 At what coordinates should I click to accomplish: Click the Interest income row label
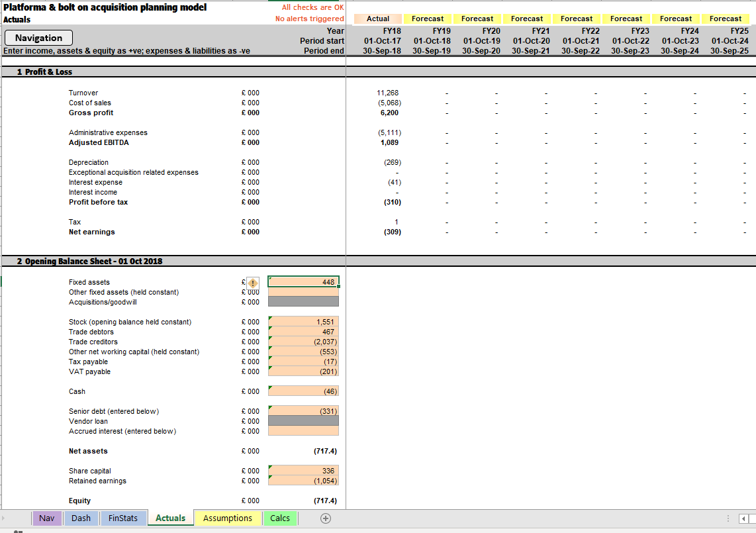click(93, 192)
